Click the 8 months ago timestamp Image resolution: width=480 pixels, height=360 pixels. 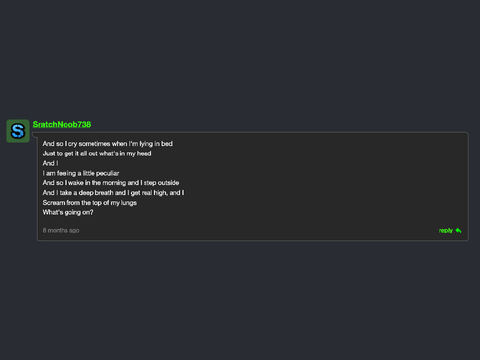click(61, 230)
